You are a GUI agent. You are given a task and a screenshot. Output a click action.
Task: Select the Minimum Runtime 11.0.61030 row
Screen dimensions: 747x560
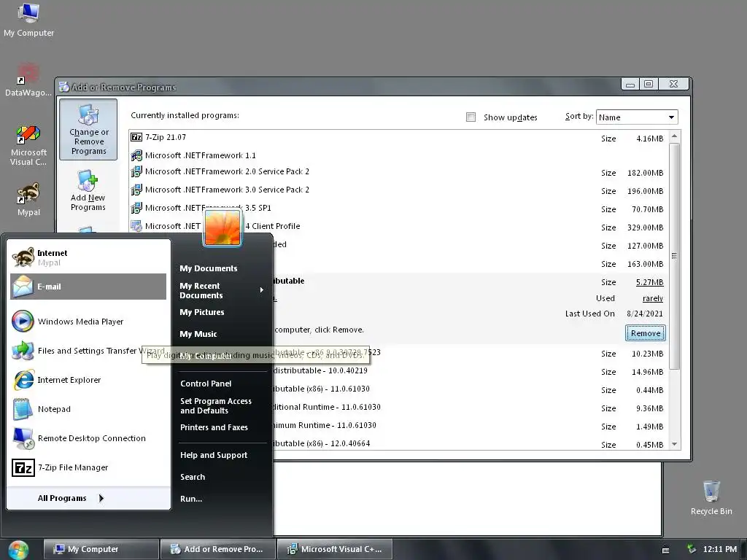(x=469, y=426)
